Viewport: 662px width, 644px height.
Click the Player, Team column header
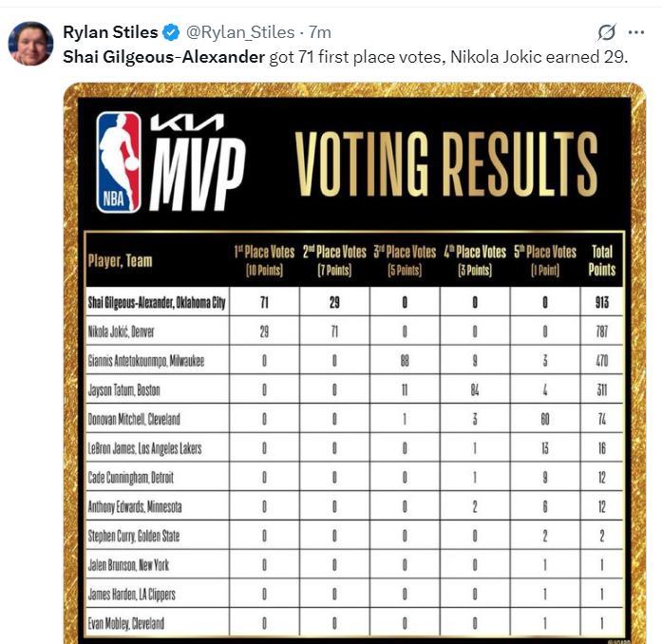coord(121,261)
